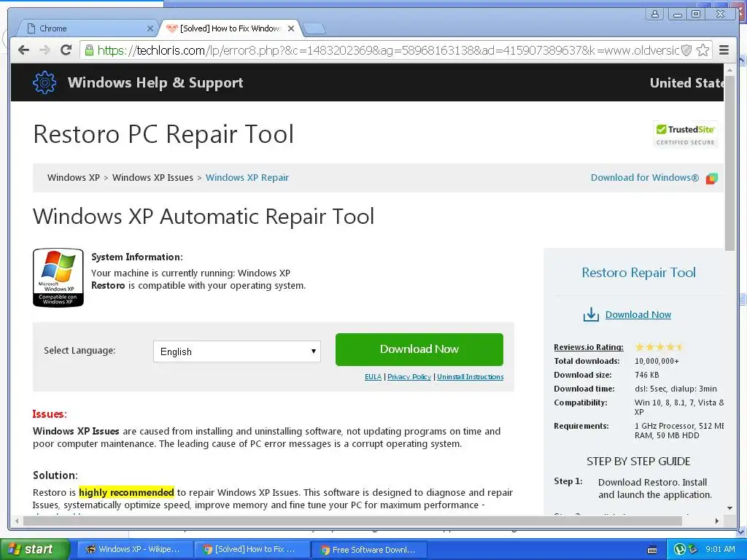Image resolution: width=747 pixels, height=560 pixels.
Task: Open the Uninstall Instructions link
Action: pos(471,377)
